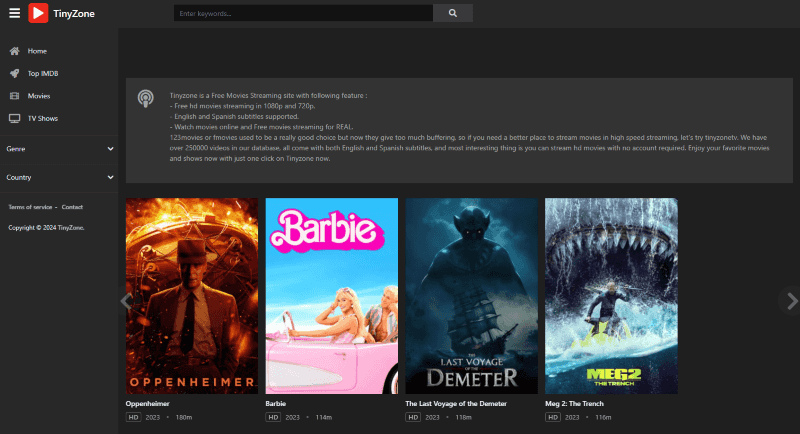Click the TV Shows monitor icon
Viewport: 800px width, 434px height.
(14, 118)
